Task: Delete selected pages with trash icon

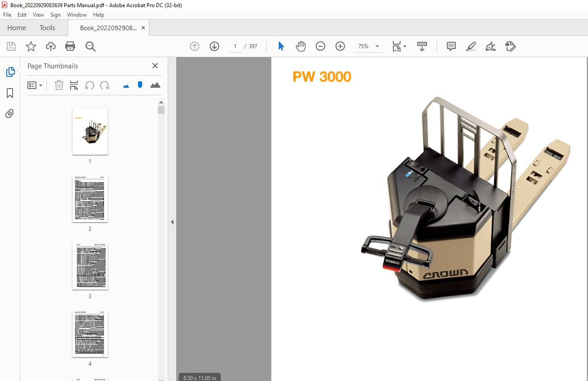Action: point(59,85)
